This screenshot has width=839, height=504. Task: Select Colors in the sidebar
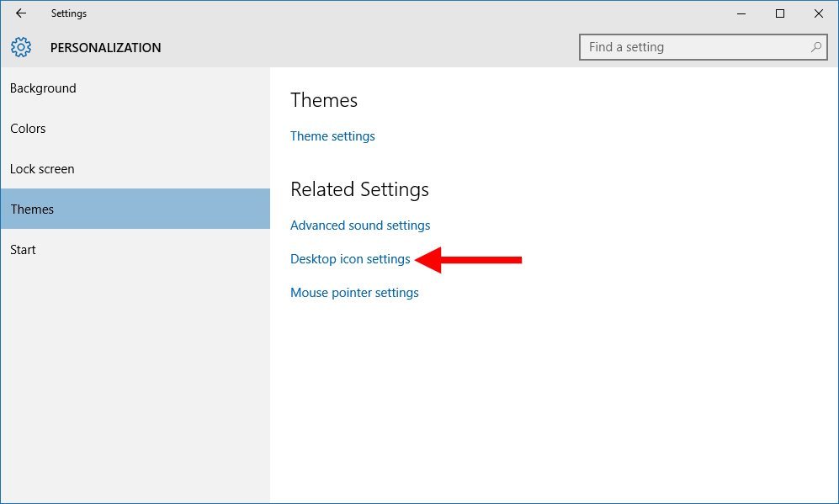[x=28, y=128]
